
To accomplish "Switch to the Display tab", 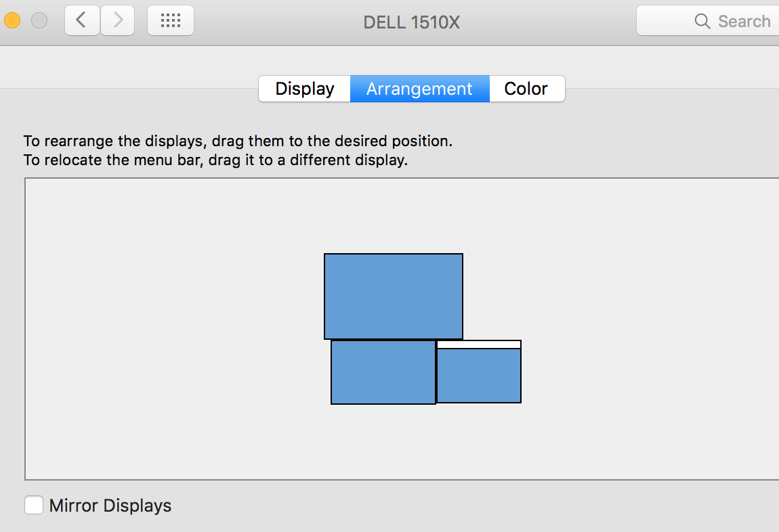I will click(305, 89).
